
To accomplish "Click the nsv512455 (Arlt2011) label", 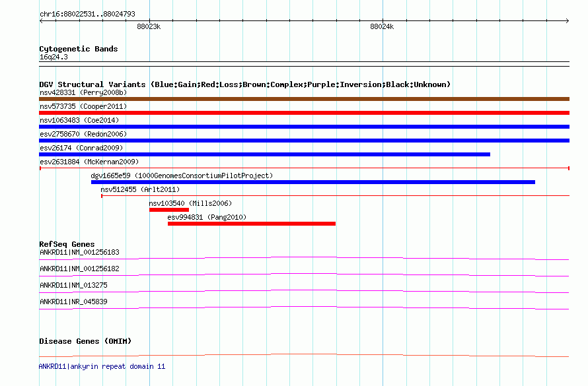I will tap(140, 189).
